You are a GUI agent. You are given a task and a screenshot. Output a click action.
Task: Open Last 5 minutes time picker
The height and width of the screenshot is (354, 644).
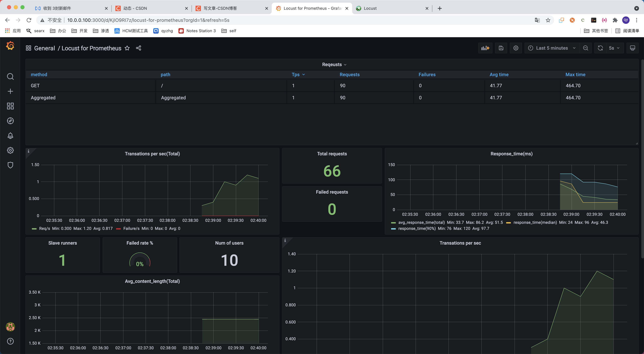552,48
